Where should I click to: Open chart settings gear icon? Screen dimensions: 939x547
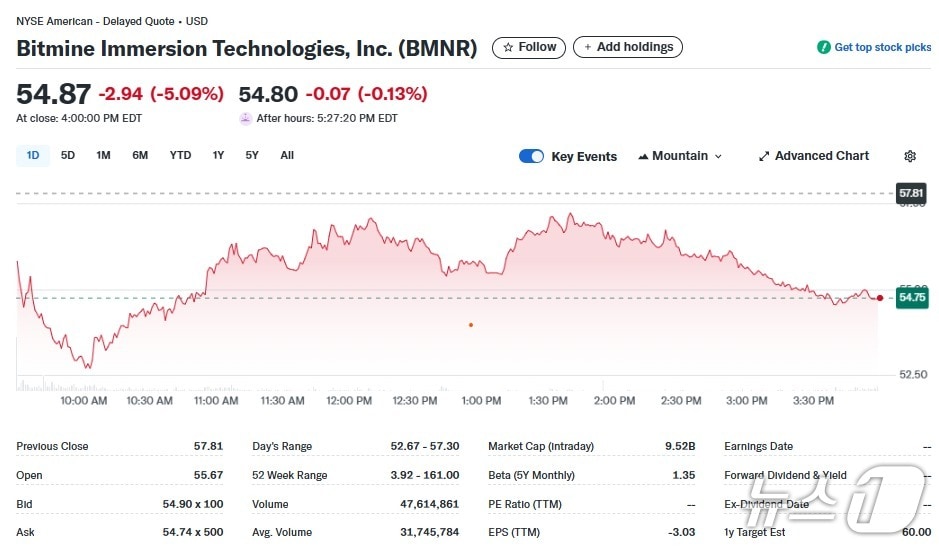tap(910, 156)
